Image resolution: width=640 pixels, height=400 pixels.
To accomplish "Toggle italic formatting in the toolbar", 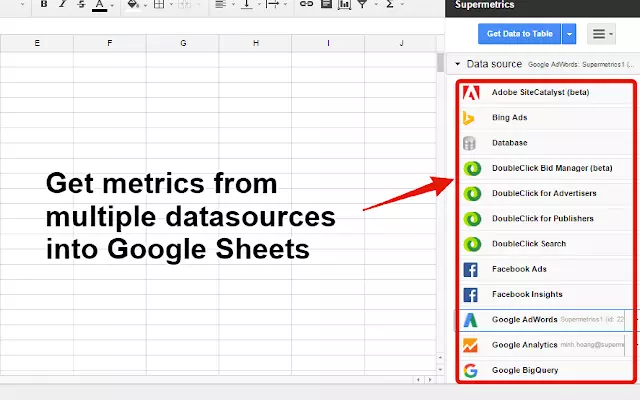I will 62,4.
